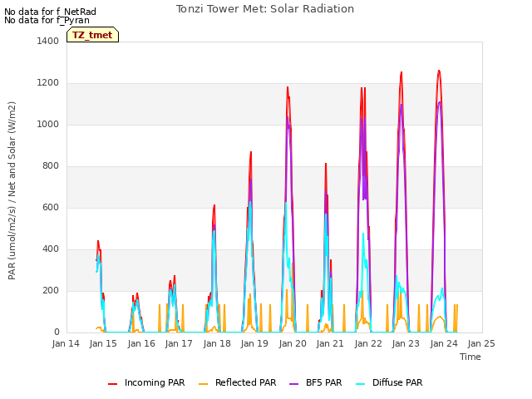Screen dimensions: 532x399
Task: Select the Incoming PAR legend label
Action: [x=155, y=382]
